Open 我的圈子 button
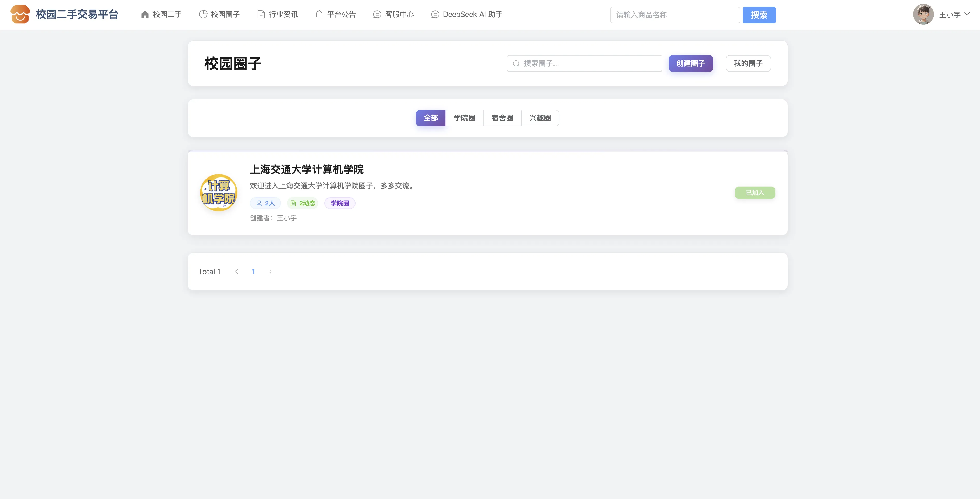Image resolution: width=980 pixels, height=499 pixels. pos(748,63)
